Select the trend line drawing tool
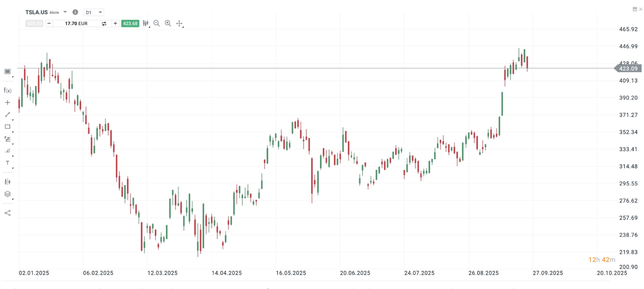 tap(7, 114)
